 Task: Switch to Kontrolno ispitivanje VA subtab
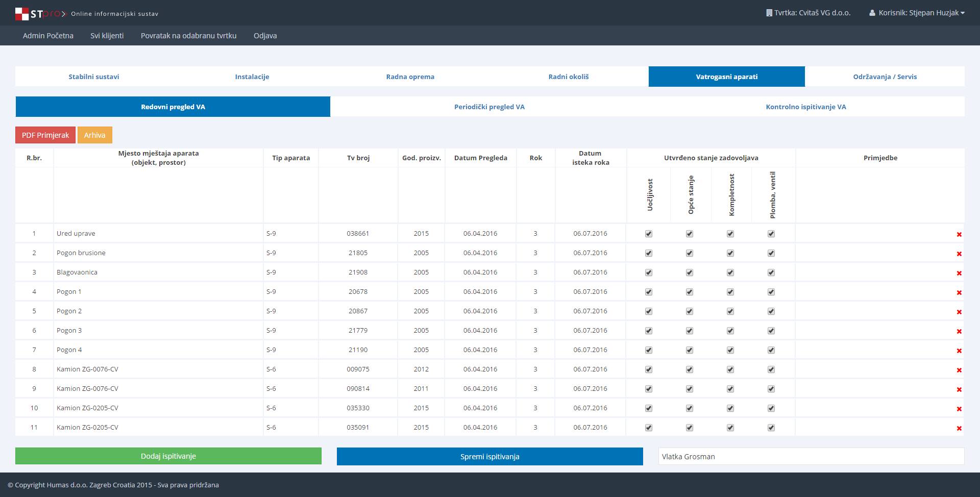(x=806, y=107)
